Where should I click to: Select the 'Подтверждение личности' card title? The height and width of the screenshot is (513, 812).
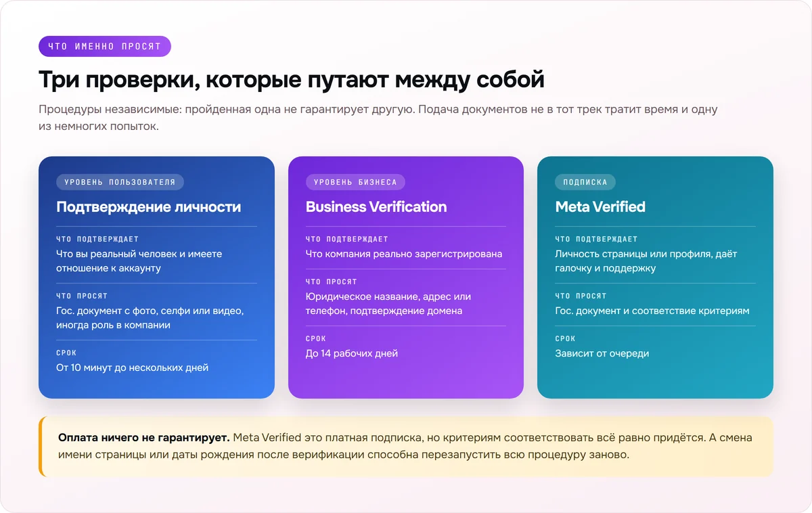pyautogui.click(x=148, y=207)
